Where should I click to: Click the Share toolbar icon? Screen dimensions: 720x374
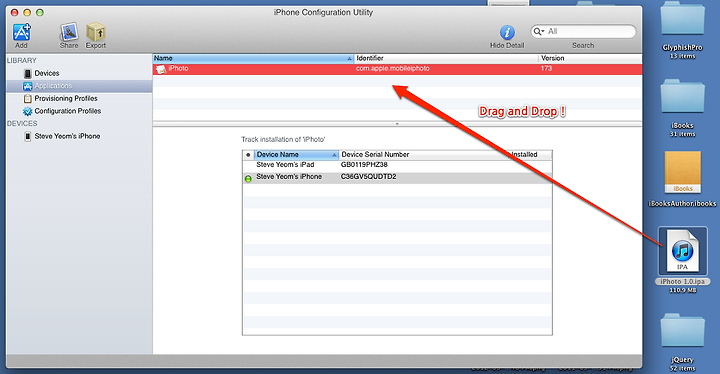[69, 32]
